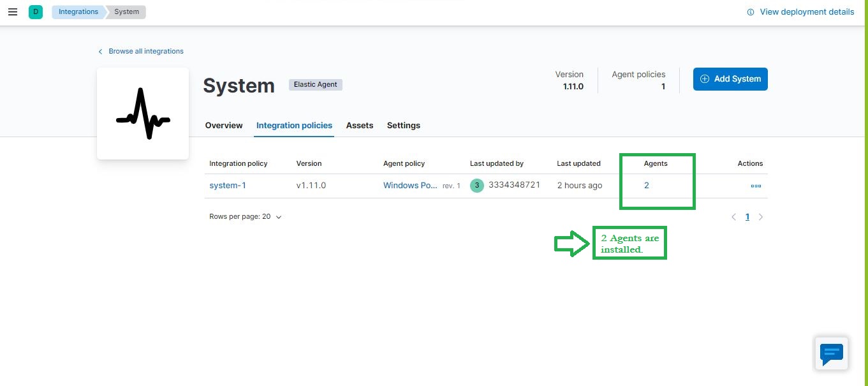
Task: Open the actions menu for system-1 policy
Action: (x=756, y=186)
